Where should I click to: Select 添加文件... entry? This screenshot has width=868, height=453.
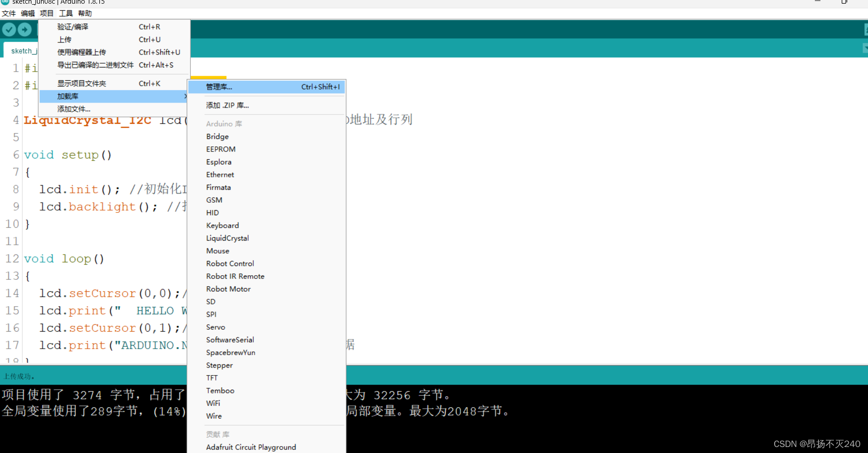pyautogui.click(x=114, y=109)
